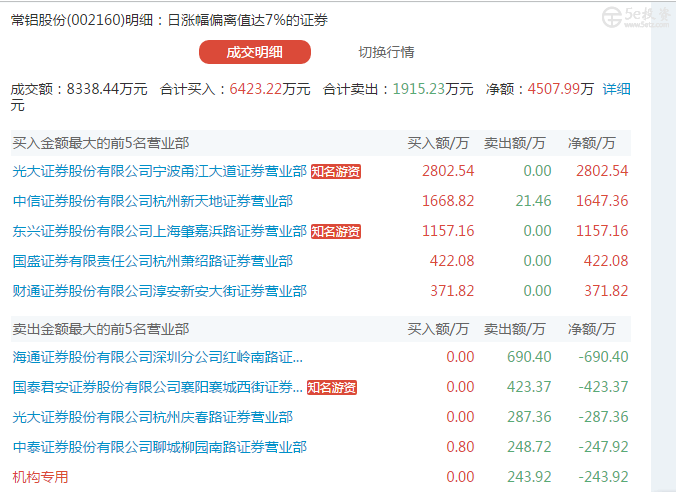Open 中信证券杭州新天地证券营业部 link
Screen dimensions: 676x492
[x=153, y=201]
